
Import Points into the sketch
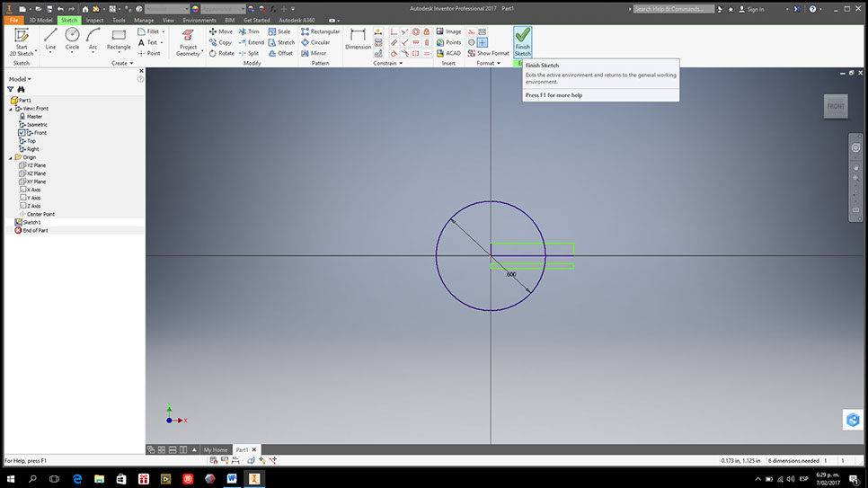click(x=448, y=42)
